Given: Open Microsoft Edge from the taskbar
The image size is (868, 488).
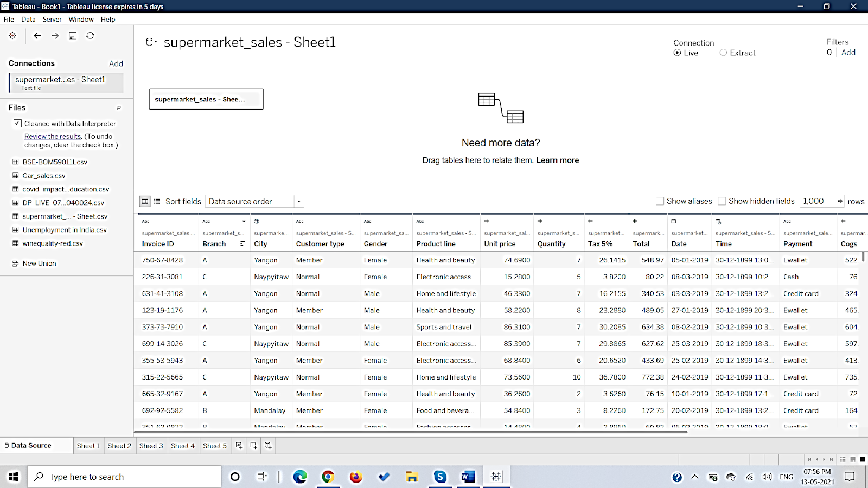Looking at the screenshot, I should click(300, 477).
